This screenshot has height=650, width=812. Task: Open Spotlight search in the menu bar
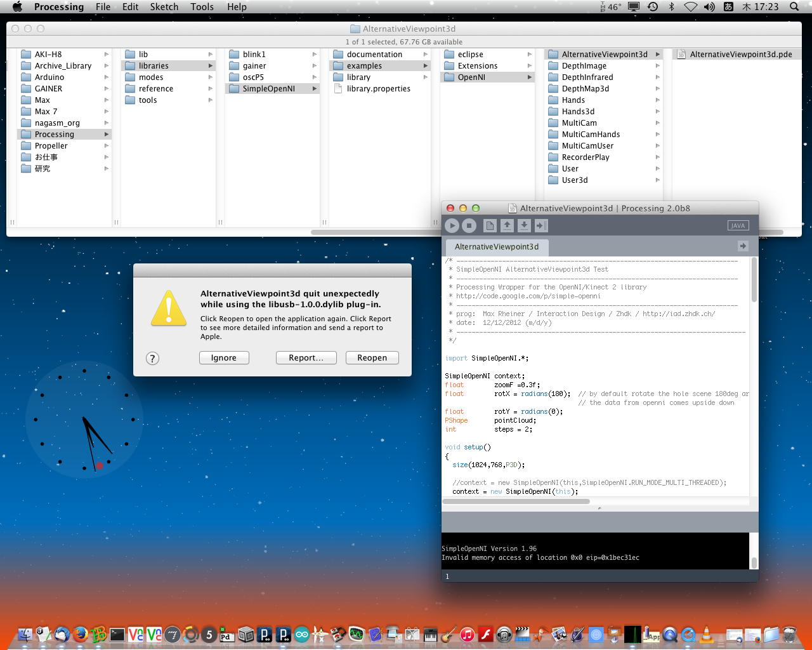click(794, 7)
